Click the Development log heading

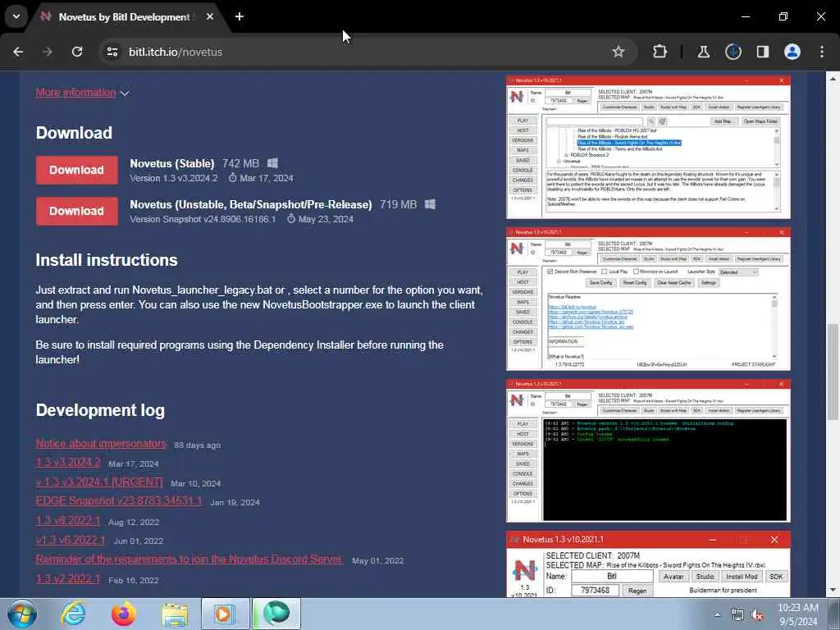coord(100,410)
